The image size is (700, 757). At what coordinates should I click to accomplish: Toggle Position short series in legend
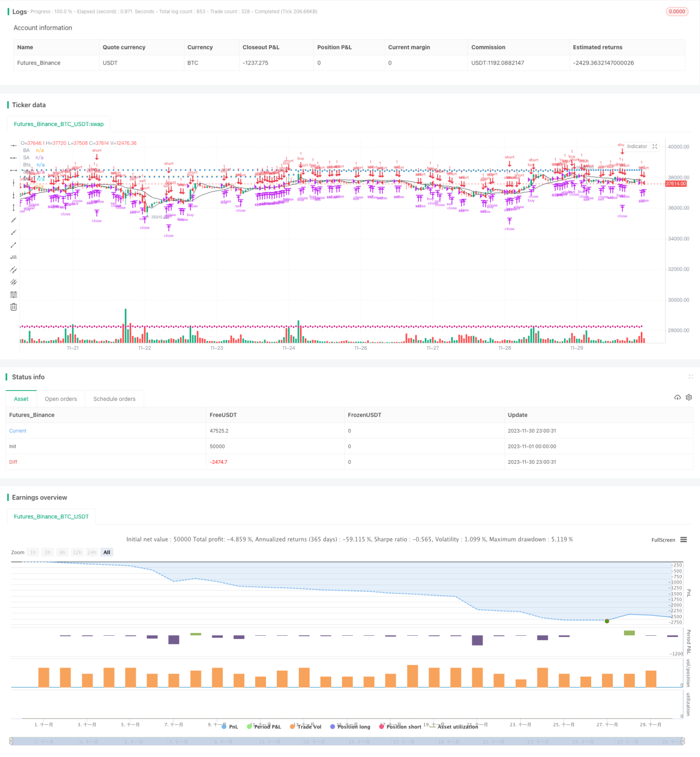(x=400, y=727)
